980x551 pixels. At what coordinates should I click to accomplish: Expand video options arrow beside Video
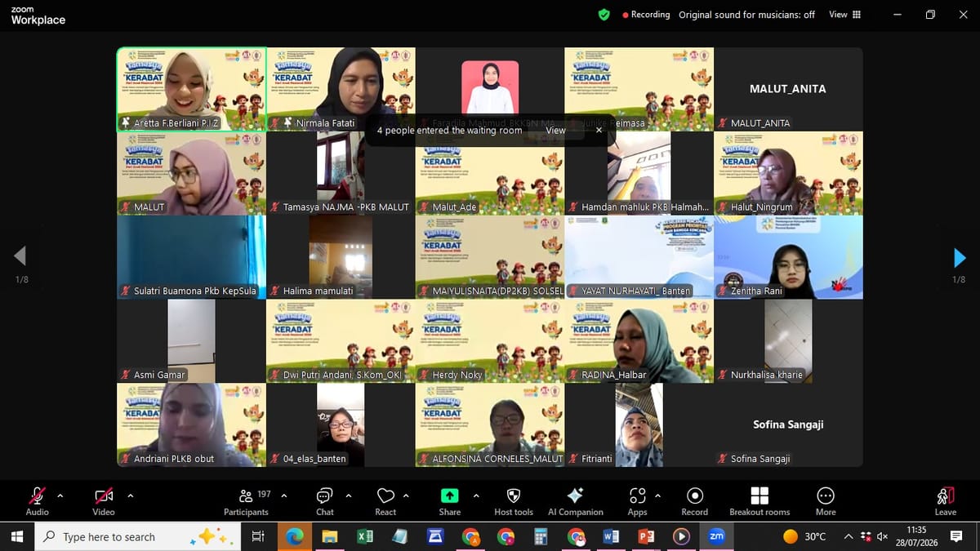(130, 495)
